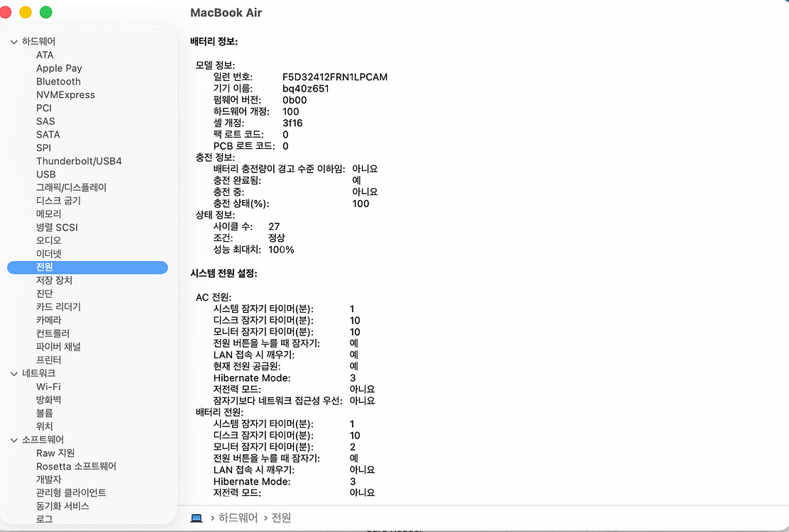This screenshot has height=532, width=789.
Task: Select Bluetooth in the hardware list
Action: 58,81
